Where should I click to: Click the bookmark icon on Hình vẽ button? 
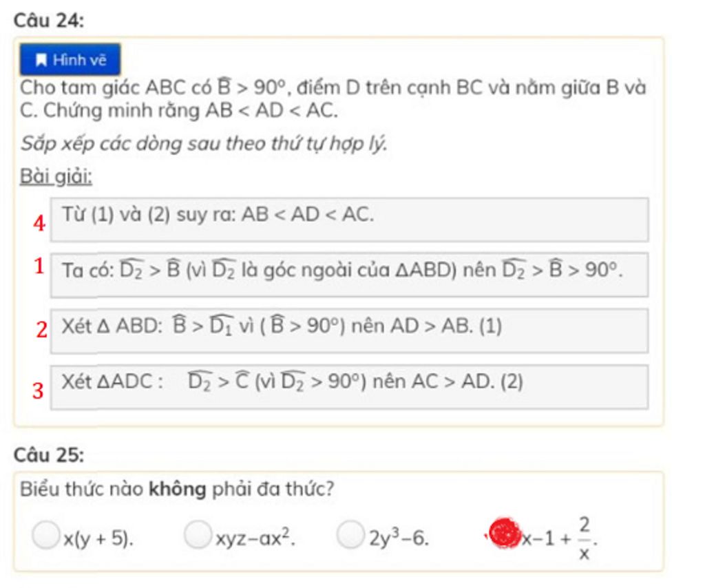tap(41, 60)
